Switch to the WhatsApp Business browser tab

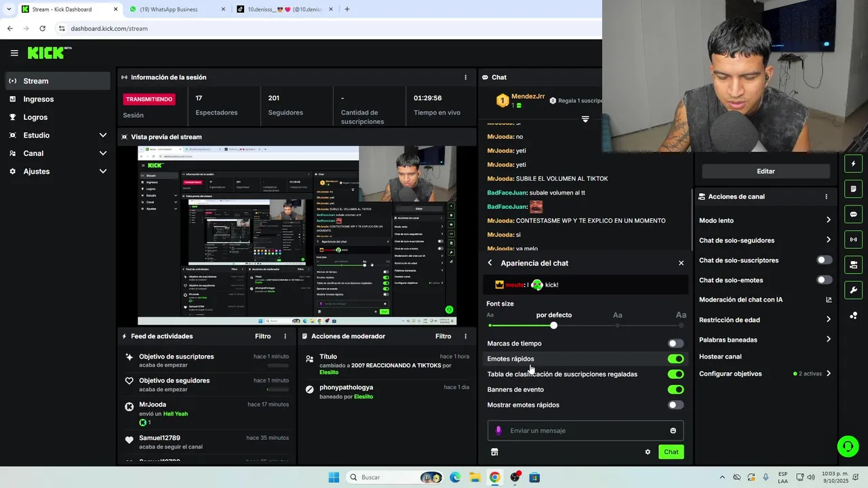pos(176,9)
